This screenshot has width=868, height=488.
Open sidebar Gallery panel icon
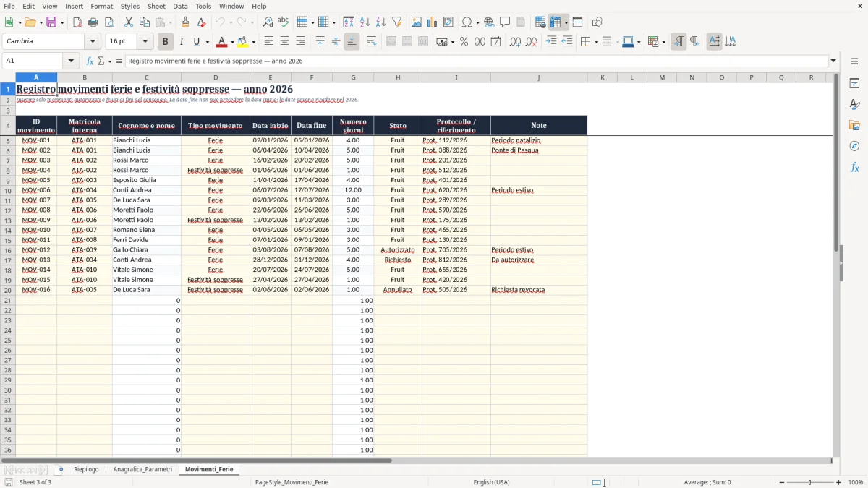pos(854,126)
